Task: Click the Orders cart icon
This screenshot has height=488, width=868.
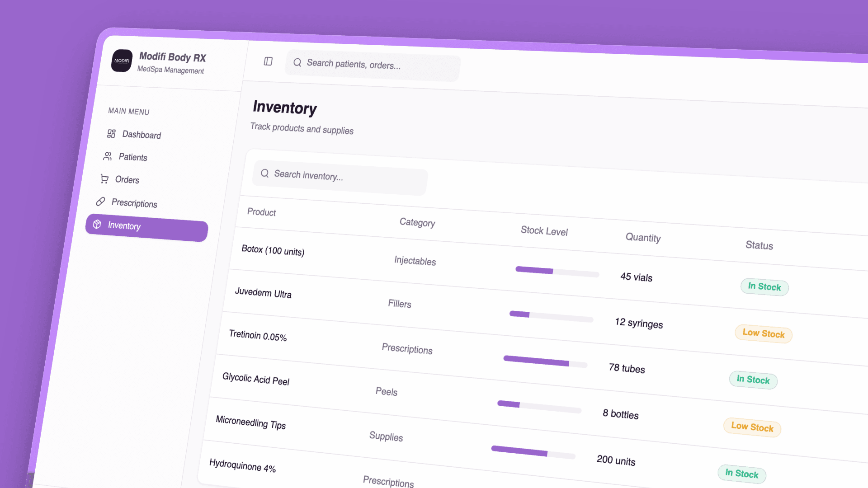Action: click(x=104, y=179)
